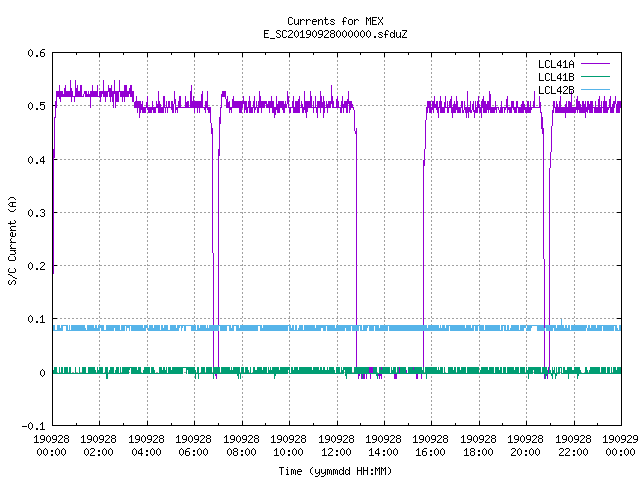Click the 0.3 y-axis tick label
The image size is (640, 480).
(36, 213)
